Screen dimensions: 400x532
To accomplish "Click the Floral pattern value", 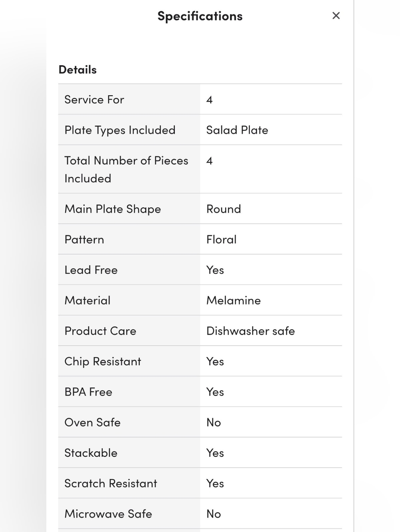I will (x=222, y=239).
